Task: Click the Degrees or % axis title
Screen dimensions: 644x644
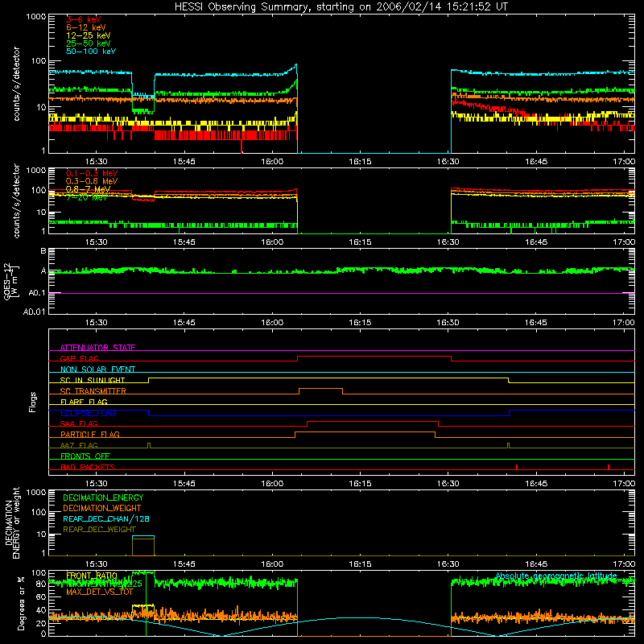Action: pos(21,603)
